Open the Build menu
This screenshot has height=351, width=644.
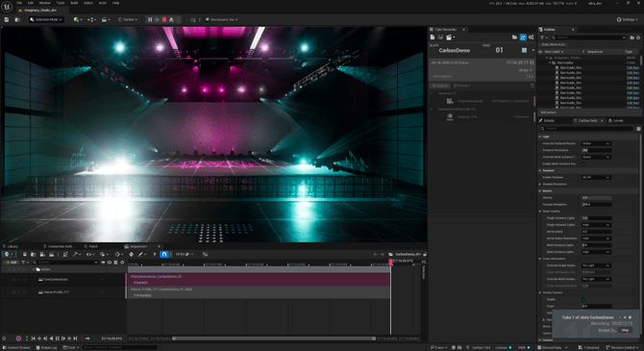pyautogui.click(x=74, y=3)
